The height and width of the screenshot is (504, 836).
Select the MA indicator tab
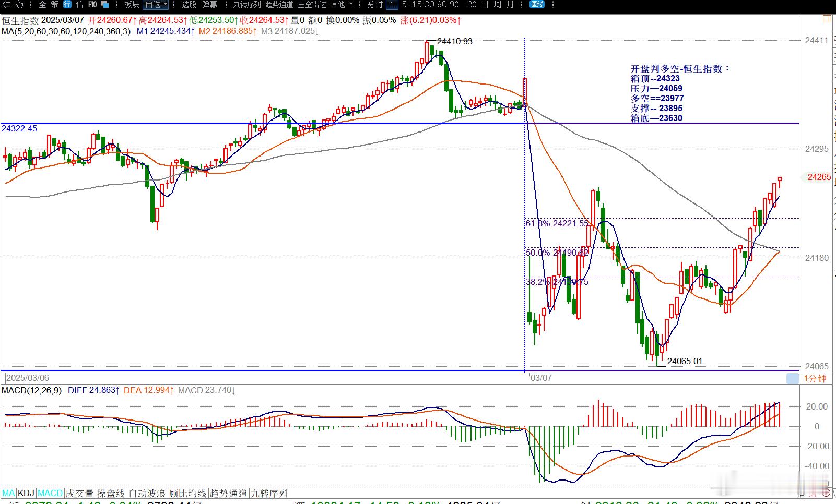coord(8,493)
